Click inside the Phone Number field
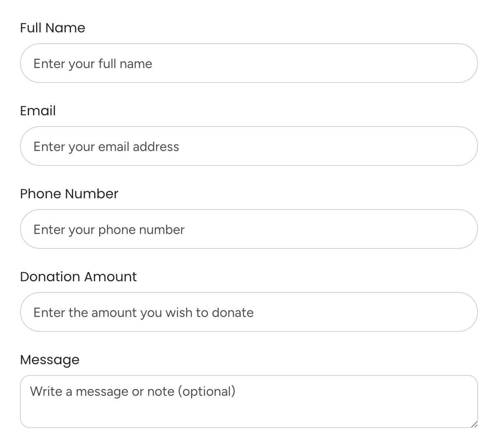 click(249, 229)
